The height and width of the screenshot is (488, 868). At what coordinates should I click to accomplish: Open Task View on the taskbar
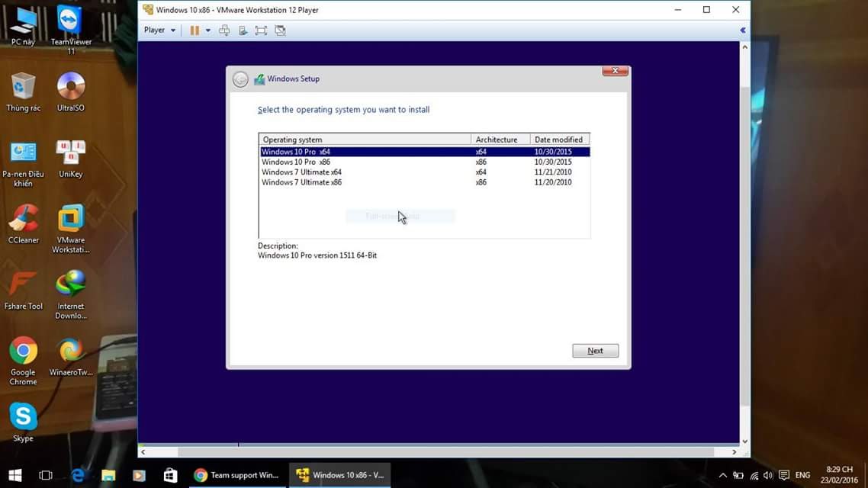[x=46, y=475]
